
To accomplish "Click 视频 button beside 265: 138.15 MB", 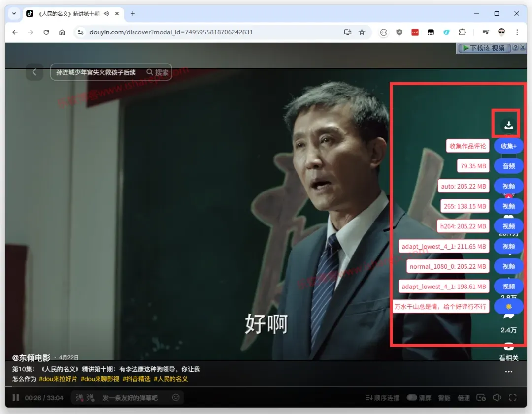I will click(508, 206).
